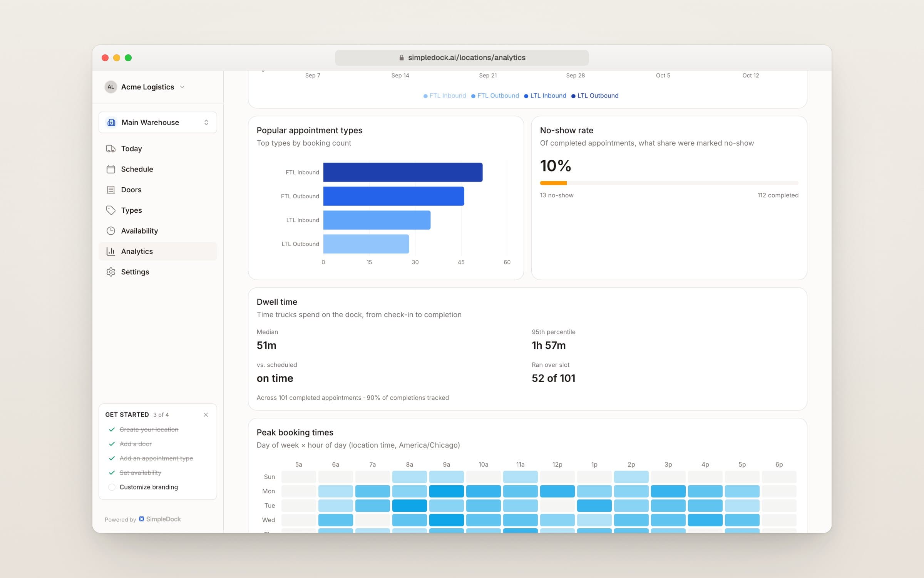This screenshot has width=924, height=578.
Task: Navigate to Types page
Action: tap(158, 210)
